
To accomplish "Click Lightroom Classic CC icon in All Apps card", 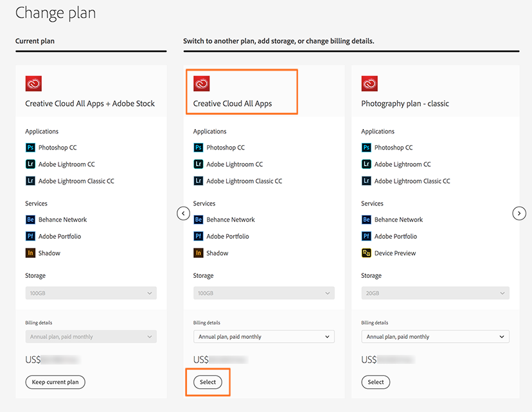I will pos(199,180).
